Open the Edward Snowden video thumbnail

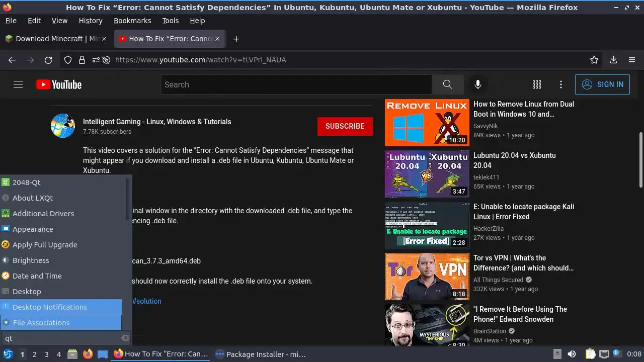427,325
